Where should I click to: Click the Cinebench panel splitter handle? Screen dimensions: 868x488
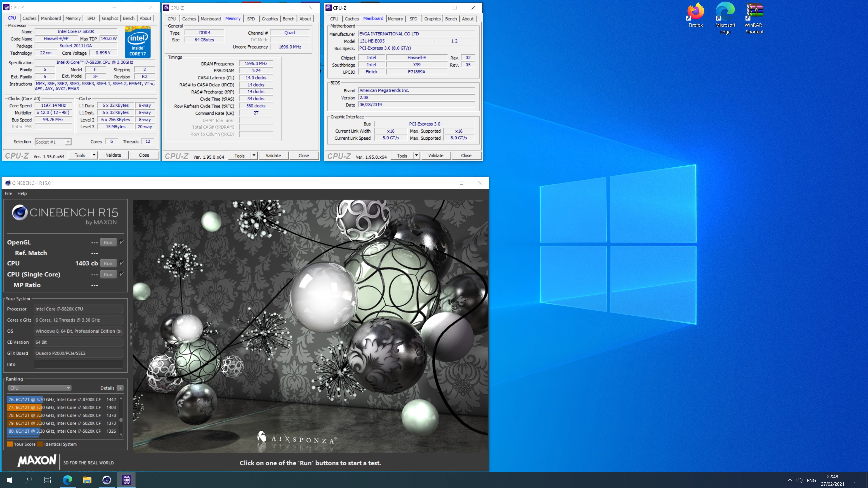click(131, 335)
